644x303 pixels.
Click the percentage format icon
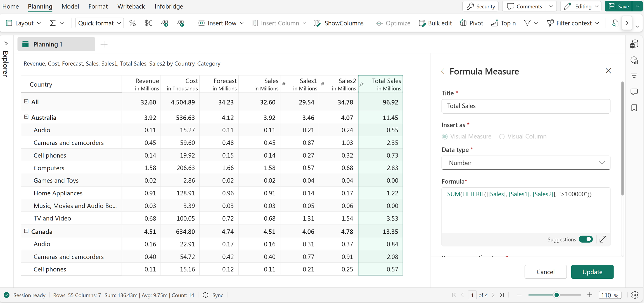point(132,23)
